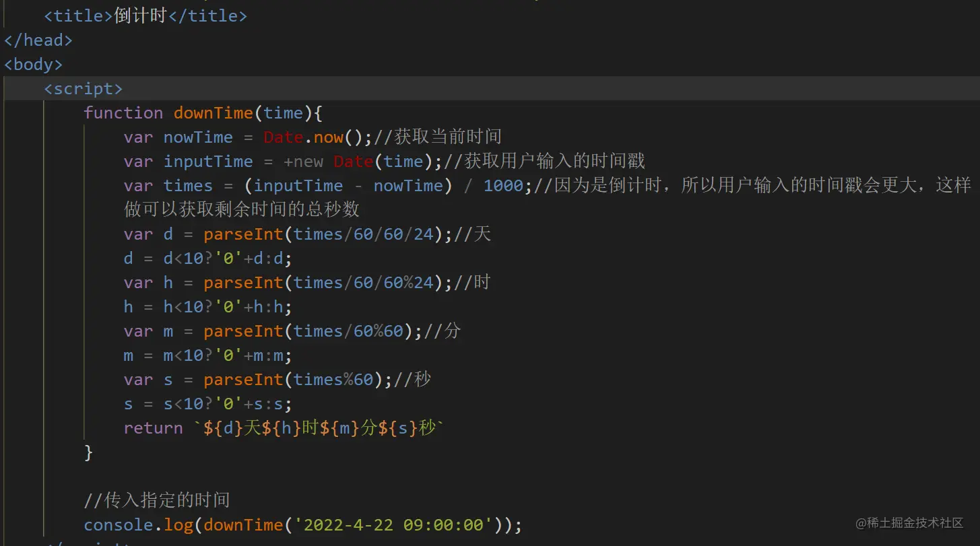
Task: Click the body tag
Action: coord(32,64)
